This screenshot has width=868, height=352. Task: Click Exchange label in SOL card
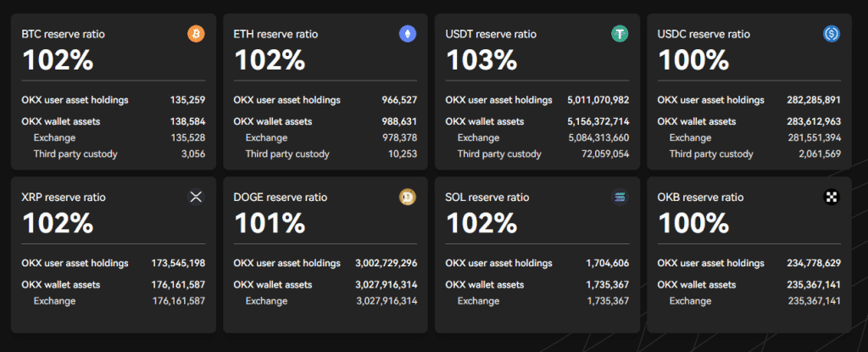pos(478,301)
